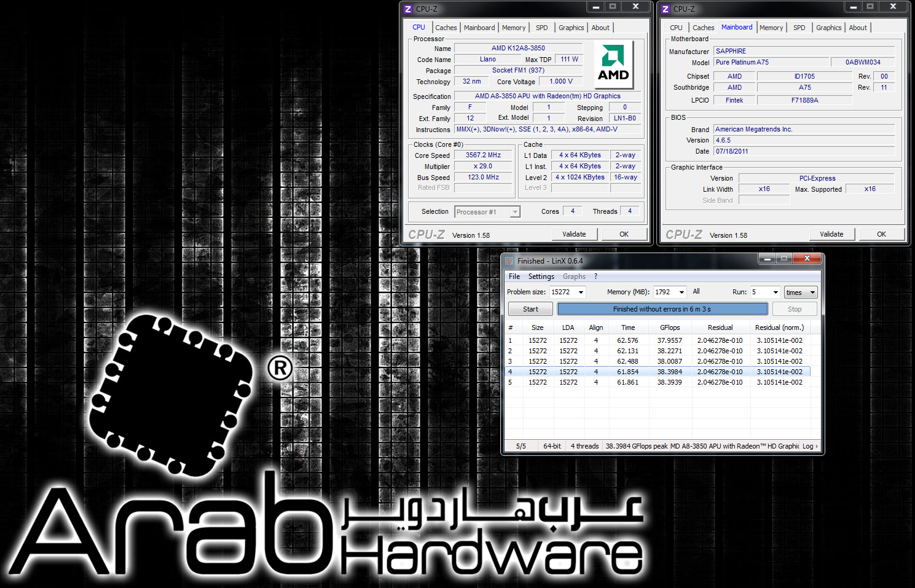Screen dimensions: 915x588
Task: Open Caches tab in left CPU-Z window
Action: (x=446, y=28)
